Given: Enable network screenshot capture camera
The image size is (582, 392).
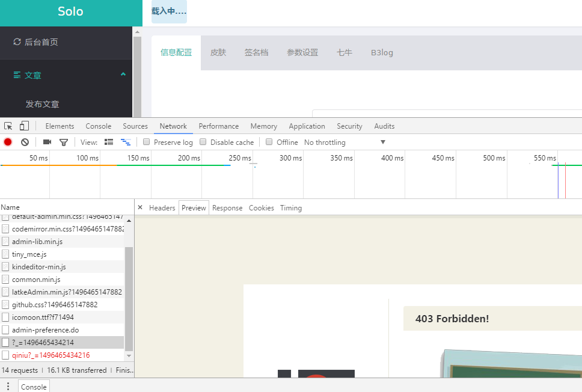Looking at the screenshot, I should pyautogui.click(x=47, y=142).
